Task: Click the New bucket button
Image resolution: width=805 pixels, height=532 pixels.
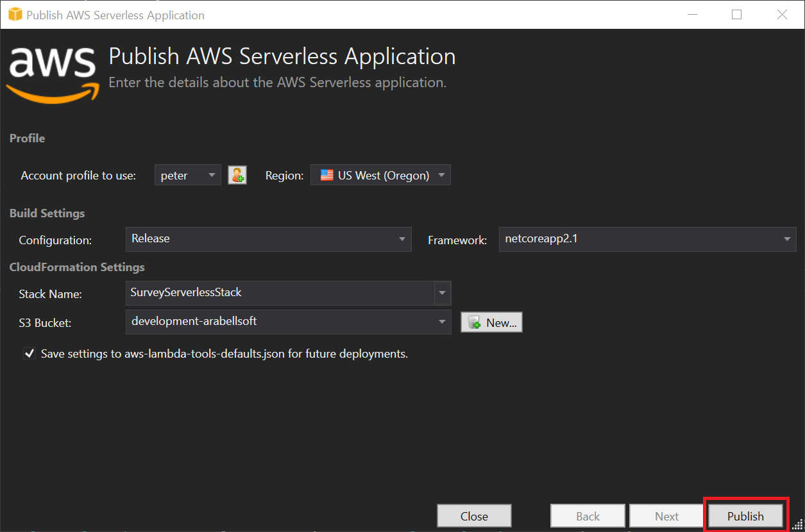Action: 491,322
